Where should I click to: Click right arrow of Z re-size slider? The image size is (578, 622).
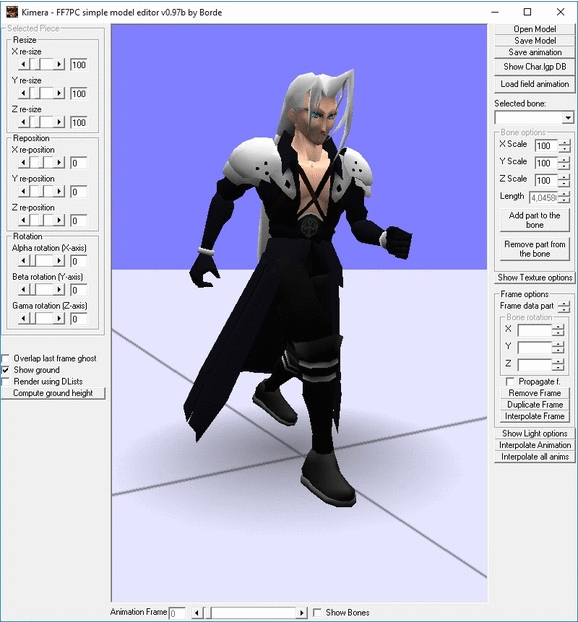point(59,122)
